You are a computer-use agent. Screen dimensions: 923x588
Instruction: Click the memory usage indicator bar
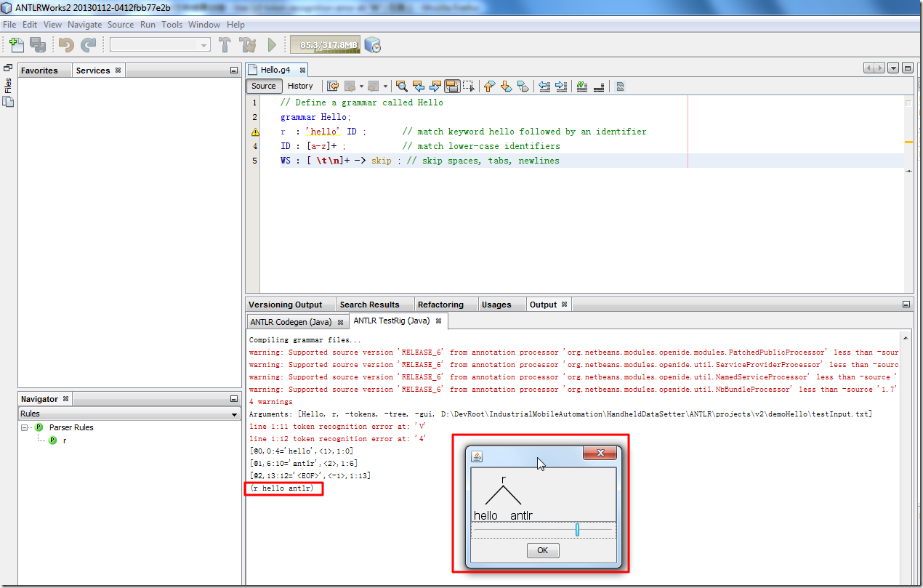click(x=324, y=45)
